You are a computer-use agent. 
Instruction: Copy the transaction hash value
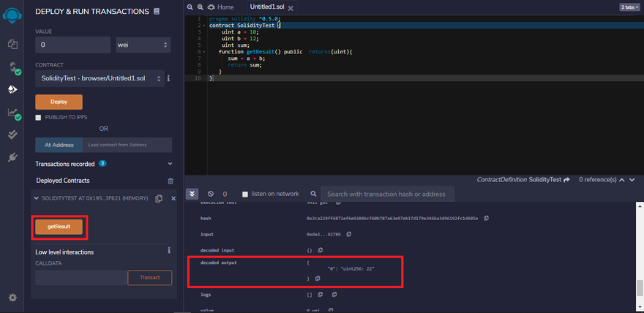(486, 218)
